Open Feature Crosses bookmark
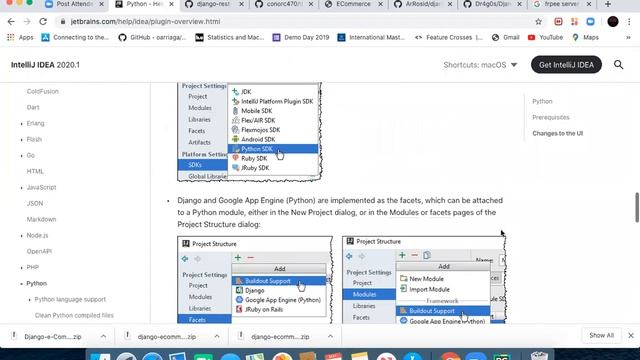 449,37
